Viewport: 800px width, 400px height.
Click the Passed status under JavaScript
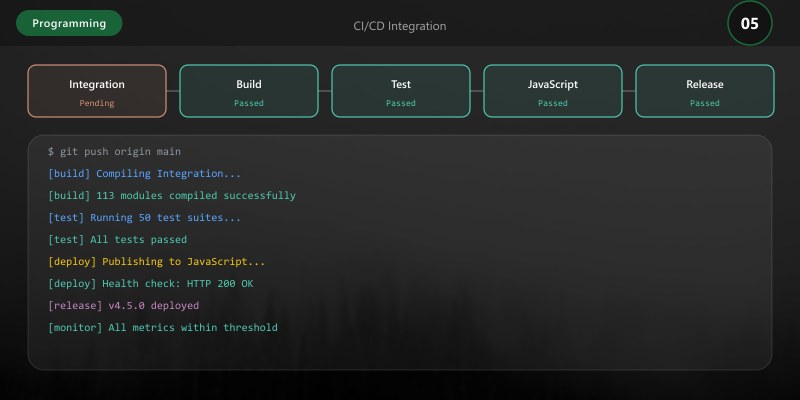pos(553,103)
